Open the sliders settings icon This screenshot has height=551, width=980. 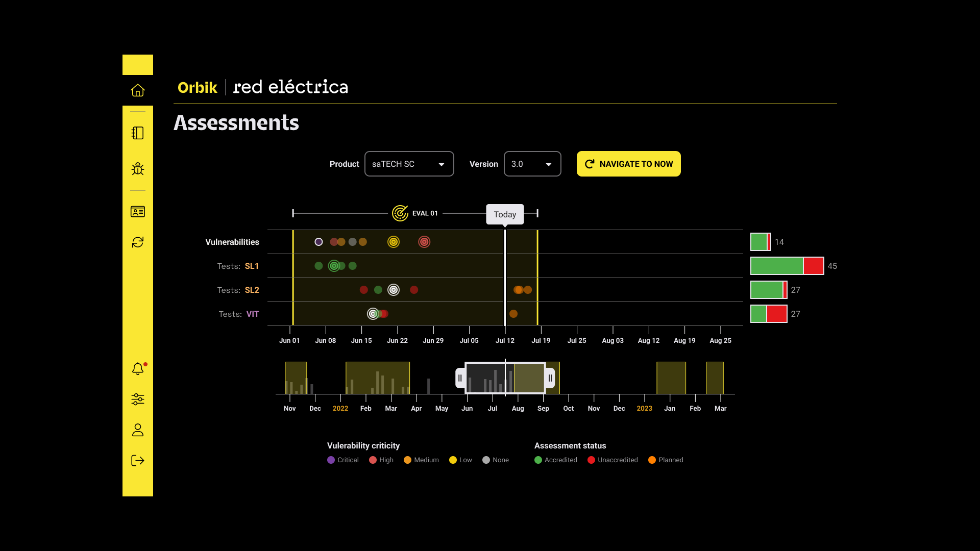138,399
